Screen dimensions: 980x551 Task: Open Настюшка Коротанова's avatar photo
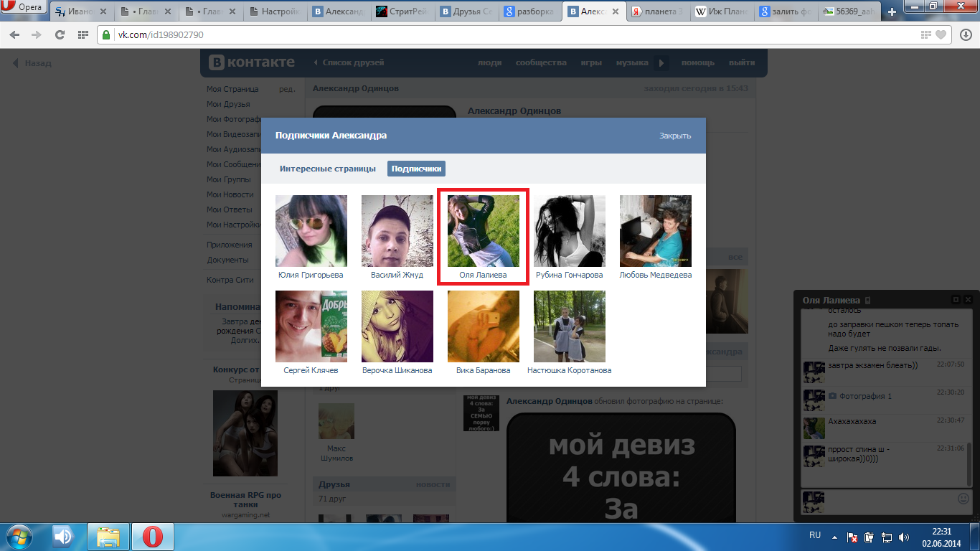point(570,326)
